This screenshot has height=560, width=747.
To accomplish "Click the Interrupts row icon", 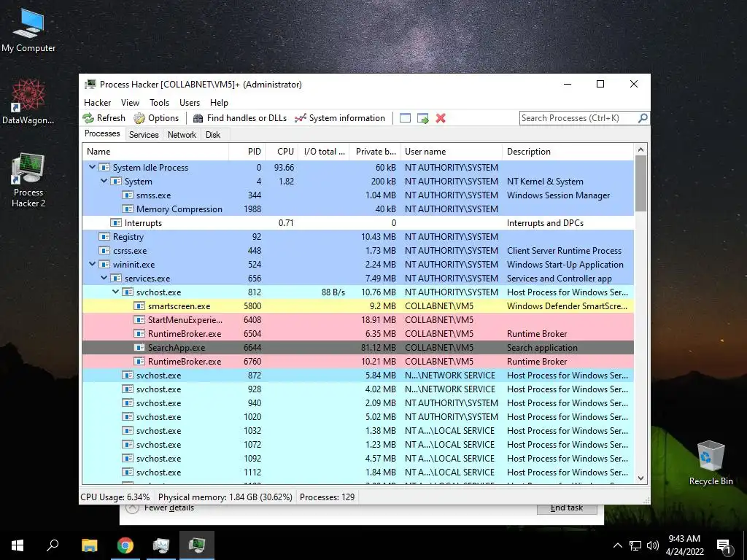I will tap(116, 223).
